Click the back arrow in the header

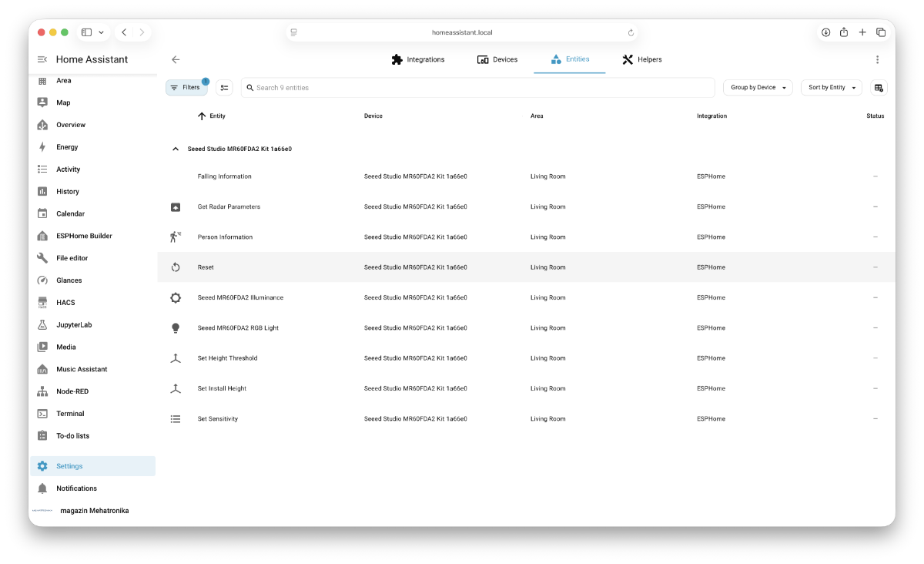pyautogui.click(x=176, y=59)
